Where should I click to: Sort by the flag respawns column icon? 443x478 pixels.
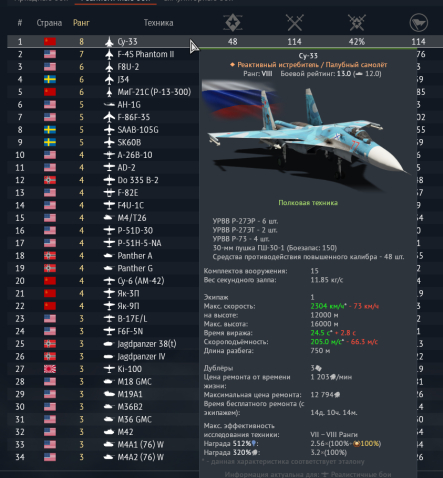[x=418, y=23]
